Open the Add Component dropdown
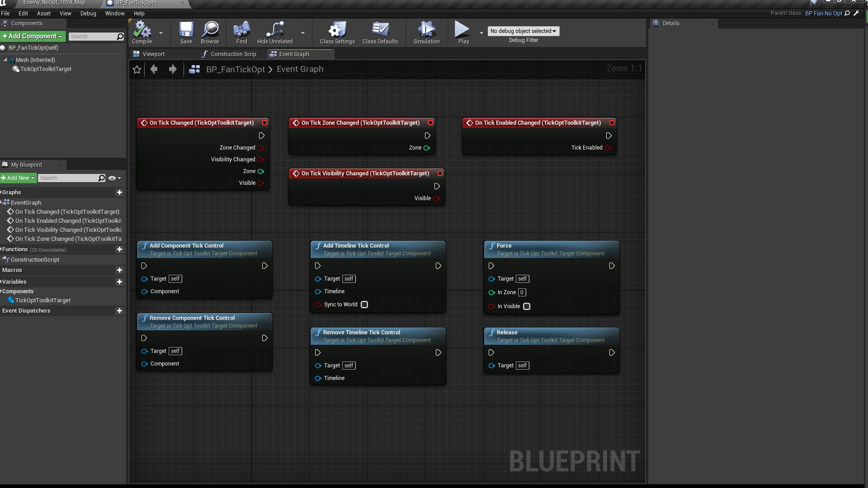Viewport: 868px width, 488px height. coord(33,36)
